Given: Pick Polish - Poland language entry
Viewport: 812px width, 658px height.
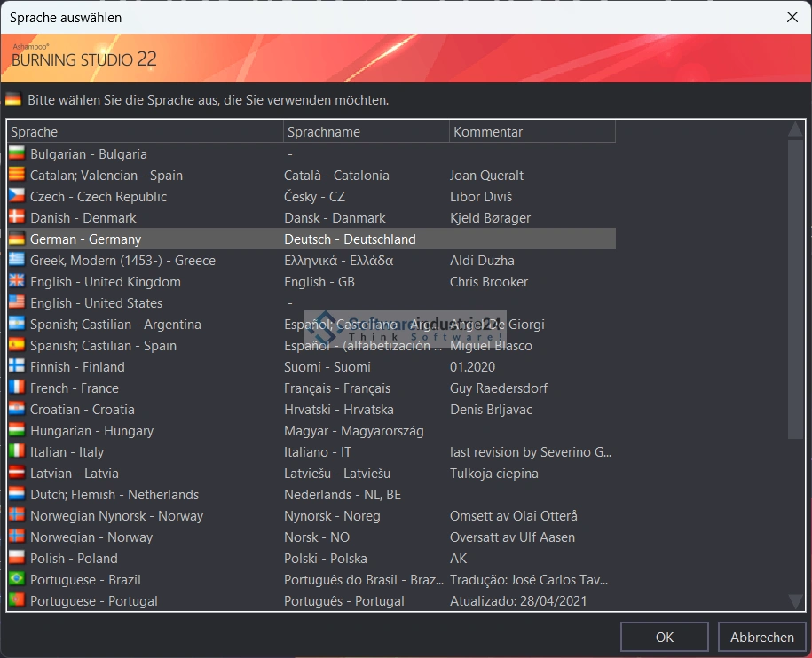Looking at the screenshot, I should [x=74, y=559].
